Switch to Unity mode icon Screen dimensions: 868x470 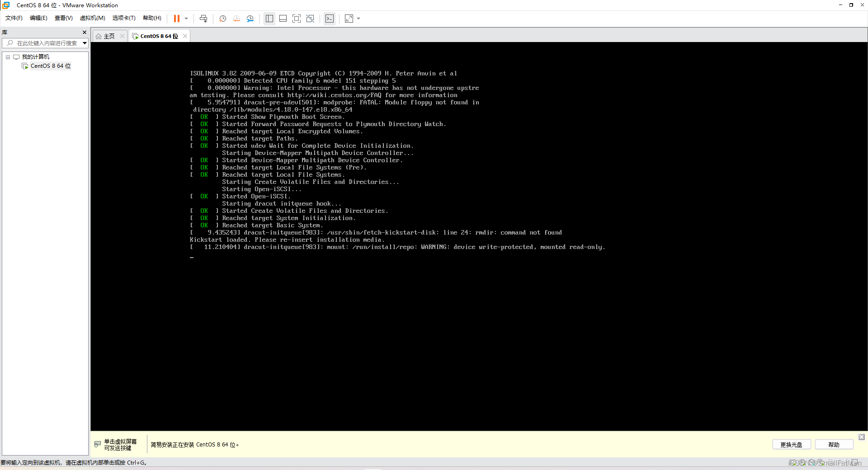(310, 19)
